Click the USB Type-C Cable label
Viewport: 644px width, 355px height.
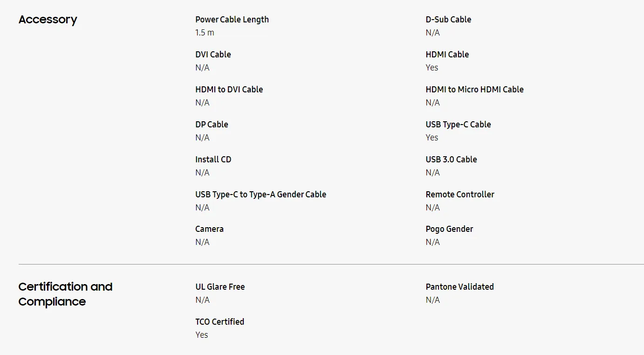[458, 125]
